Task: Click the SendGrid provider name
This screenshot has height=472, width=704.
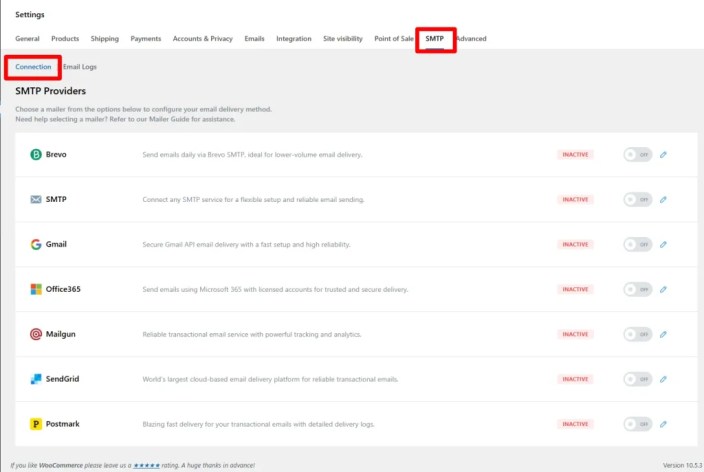Action: (x=62, y=379)
